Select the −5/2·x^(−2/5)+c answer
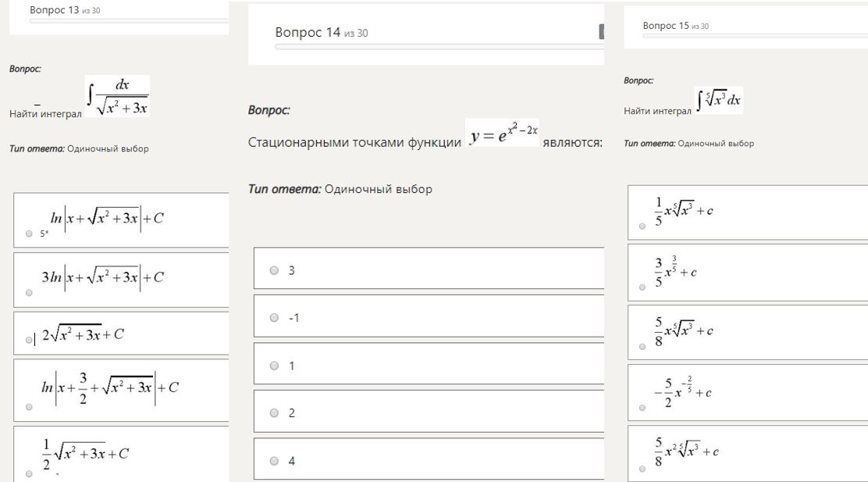The width and height of the screenshot is (868, 482). click(x=642, y=407)
